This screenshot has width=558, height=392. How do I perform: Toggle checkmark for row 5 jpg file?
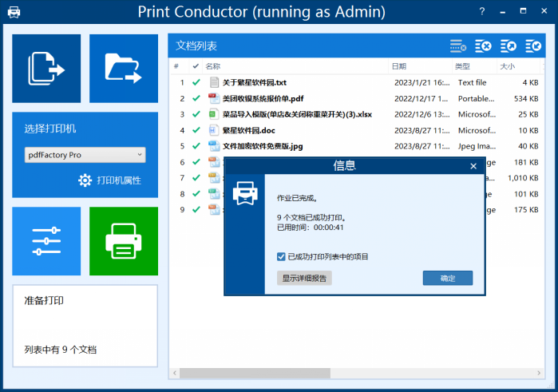[x=196, y=146]
